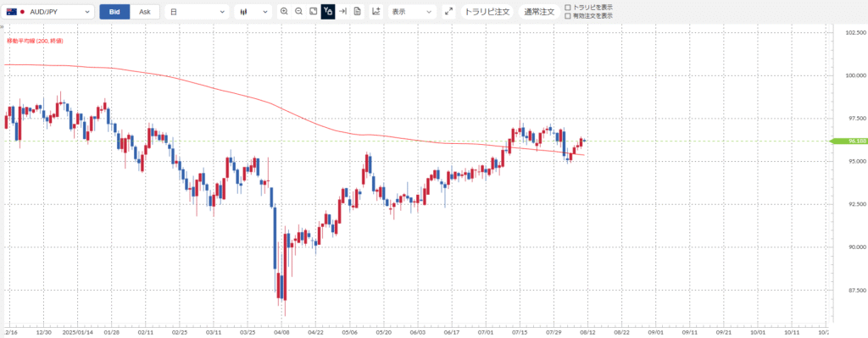Jump to latest candle arrow icon
This screenshot has height=338, width=868.
342,12
